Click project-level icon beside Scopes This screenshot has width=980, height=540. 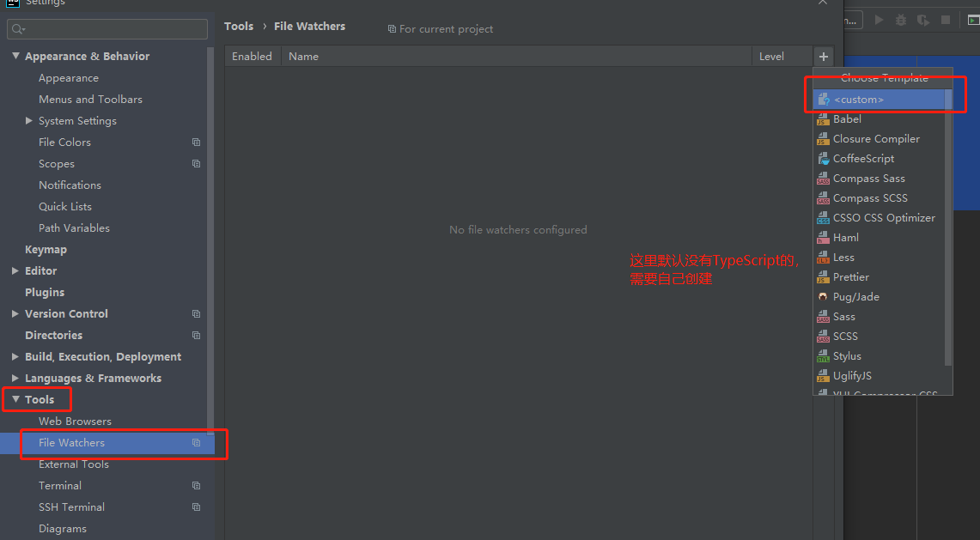click(196, 164)
